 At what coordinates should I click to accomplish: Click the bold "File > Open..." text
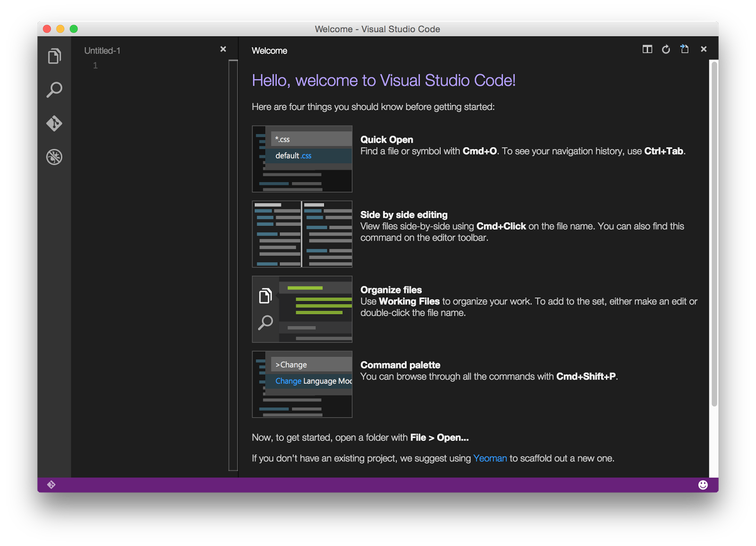coord(439,437)
